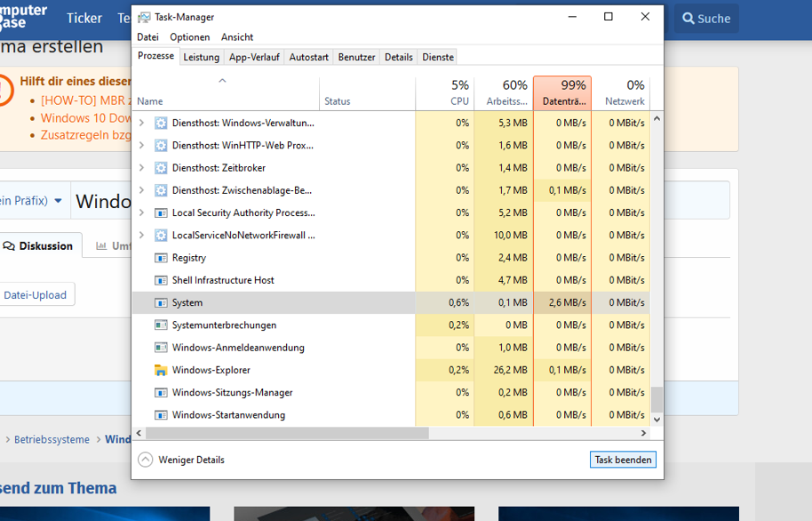Sort by the Netzwerk column header

(621, 92)
